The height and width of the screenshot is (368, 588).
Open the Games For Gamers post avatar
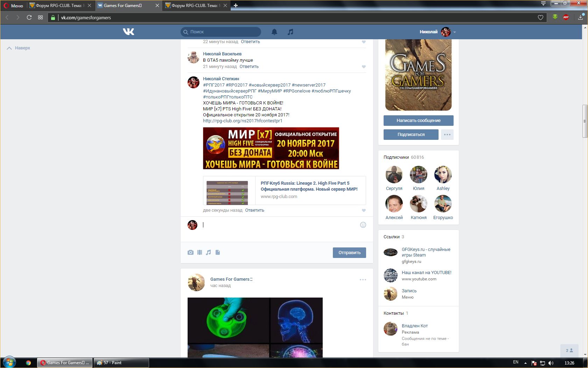point(196,282)
